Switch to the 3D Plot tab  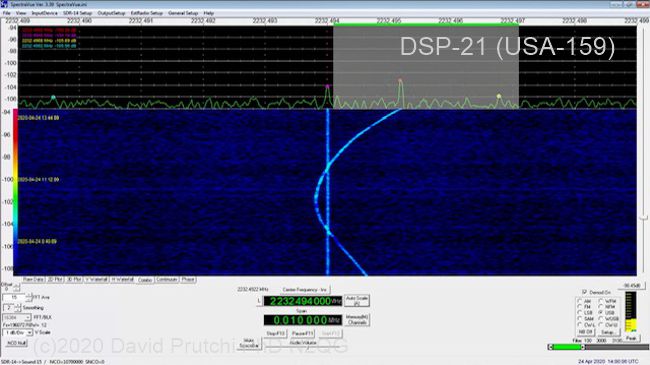[74, 280]
